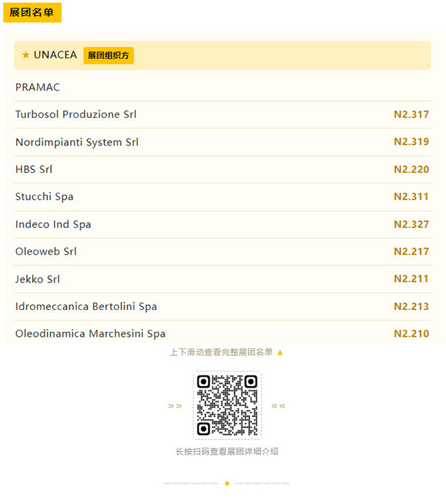Screen dimensions: 446x504
Task: Click the 上下滑动查看完整展团名单 hint text
Action: pyautogui.click(x=221, y=352)
